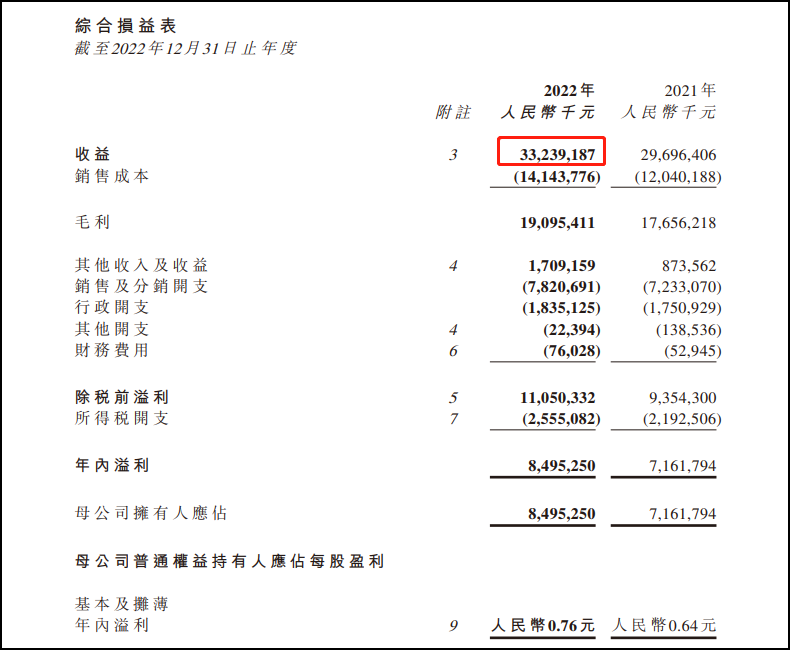The image size is (790, 650).
Task: Click the 母公司擁有人應佔 row label
Action: (x=151, y=513)
